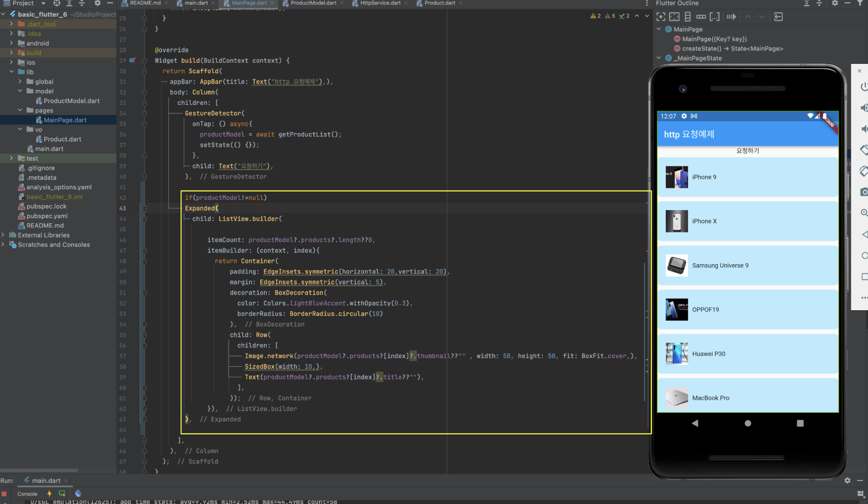Open Product.dart in project tree
The width and height of the screenshot is (868, 504).
62,139
